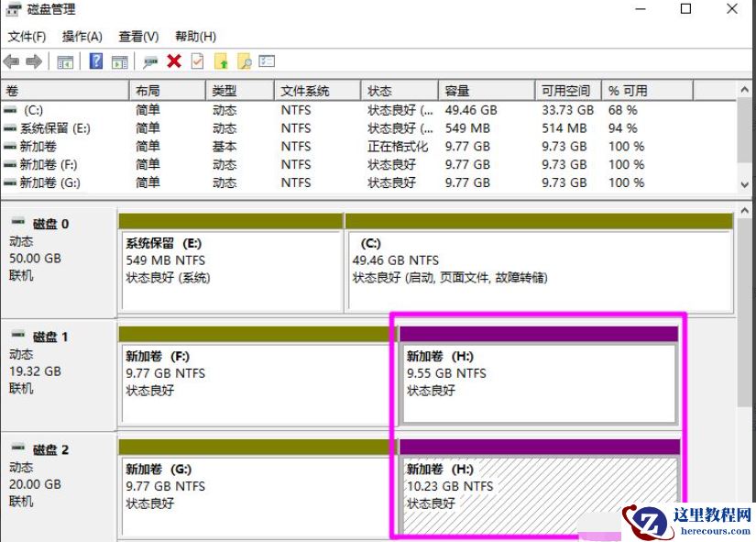Click the folder with up arrow icon
Image resolution: width=756 pixels, height=542 pixels.
222,62
